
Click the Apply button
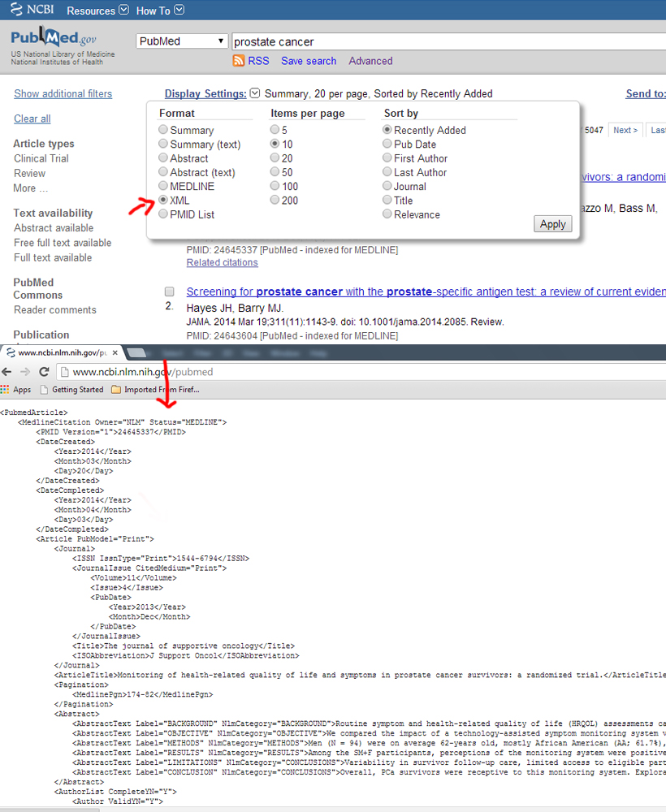coord(552,224)
